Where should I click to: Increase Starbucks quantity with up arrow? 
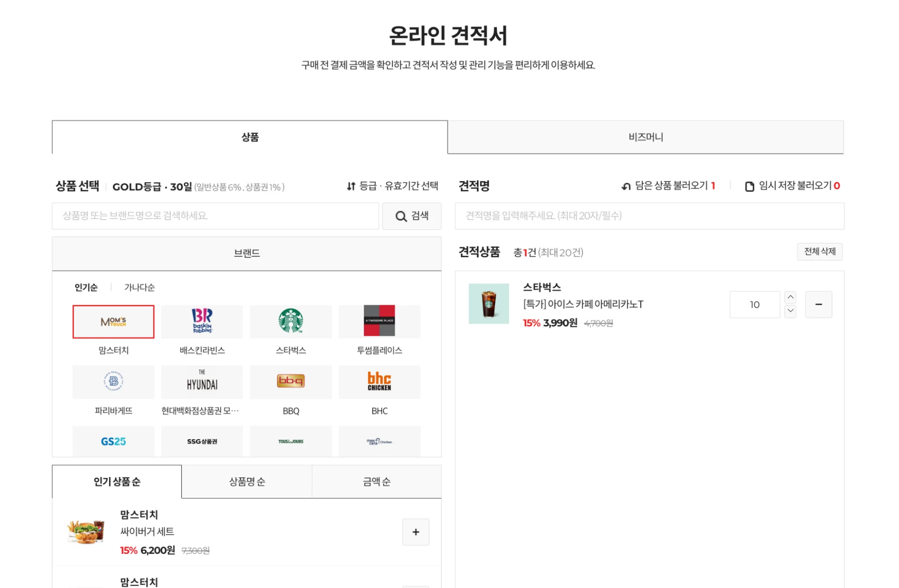point(790,297)
